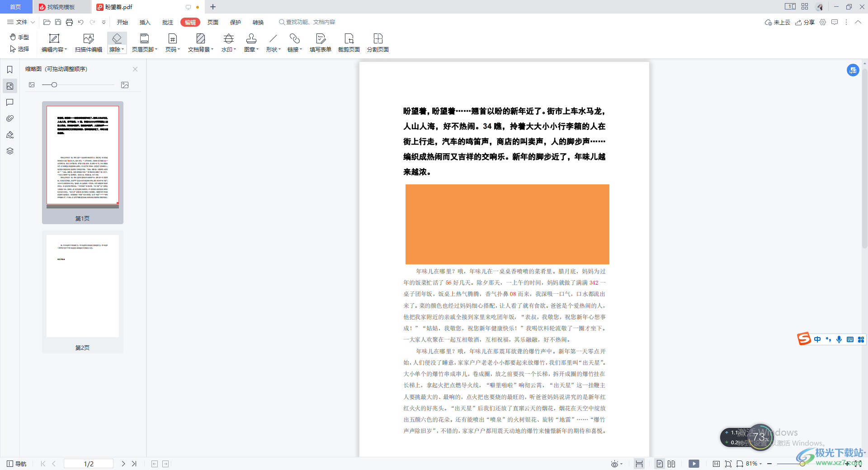Choose the Select tool
This screenshot has width=868, height=470.
point(19,49)
